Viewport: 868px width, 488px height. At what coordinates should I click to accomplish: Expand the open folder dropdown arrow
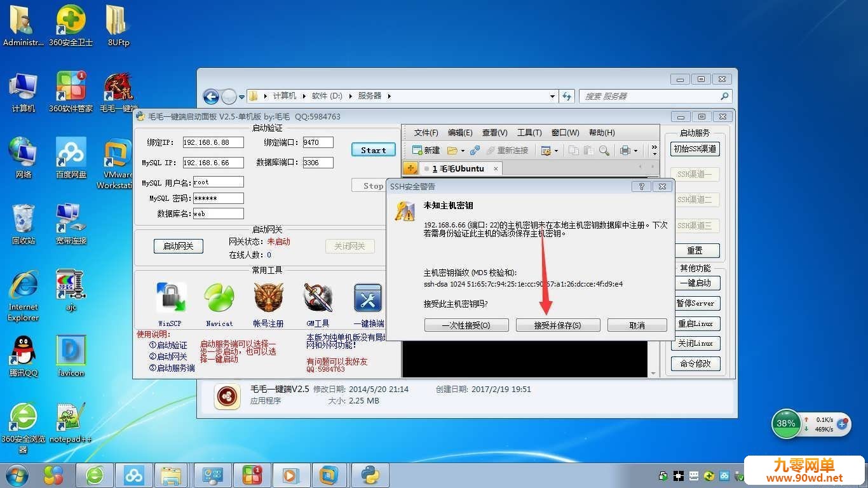coord(463,151)
